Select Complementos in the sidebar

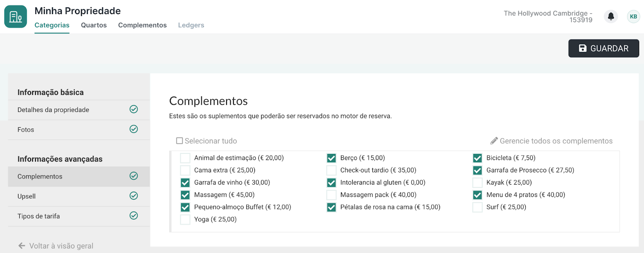(x=79, y=176)
